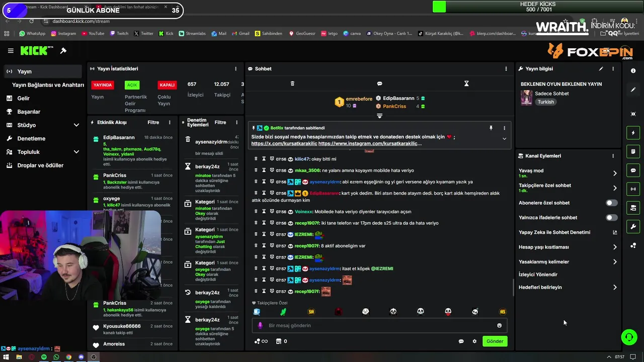
Task: Click the hourglass icon in the Sohbet header
Action: point(466,83)
